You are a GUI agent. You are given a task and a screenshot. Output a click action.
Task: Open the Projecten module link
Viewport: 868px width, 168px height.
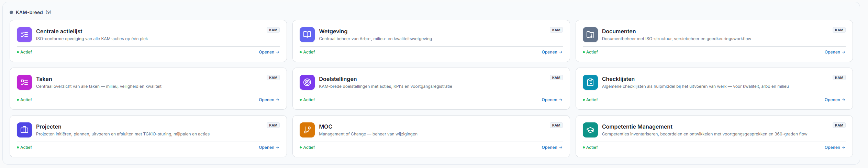point(269,147)
